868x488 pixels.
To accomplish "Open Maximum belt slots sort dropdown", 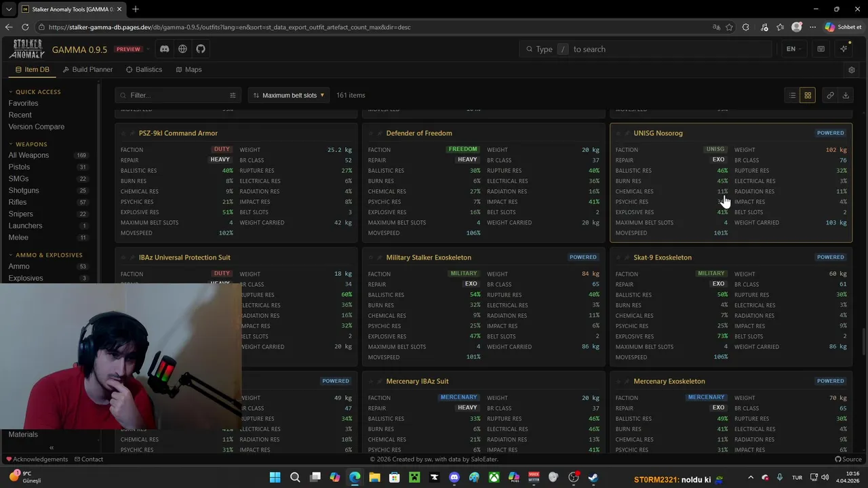I will tap(289, 96).
